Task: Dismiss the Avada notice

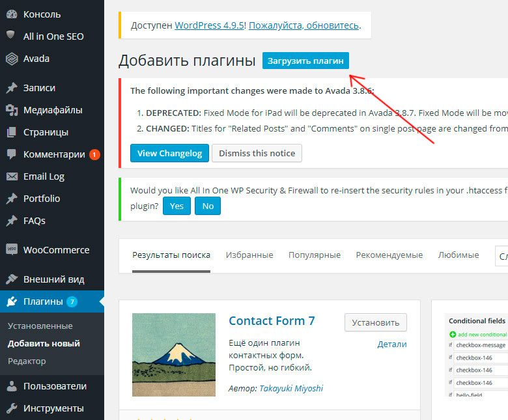Action: 257,153
